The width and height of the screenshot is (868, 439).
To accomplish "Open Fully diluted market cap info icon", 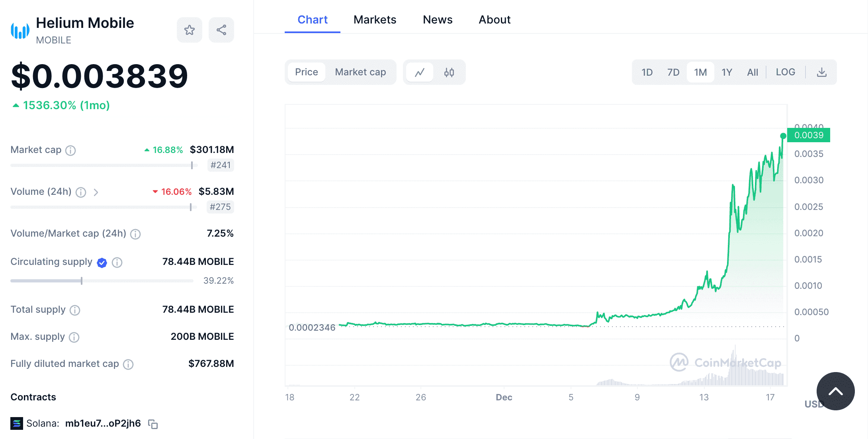I will point(128,365).
